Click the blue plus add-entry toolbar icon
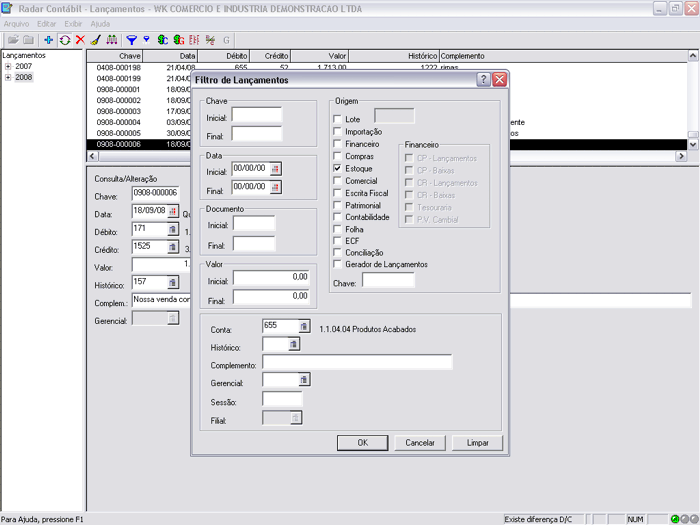 49,40
